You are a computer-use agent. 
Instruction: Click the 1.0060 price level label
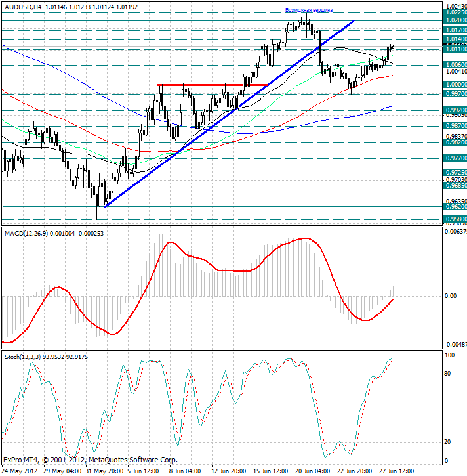point(455,64)
